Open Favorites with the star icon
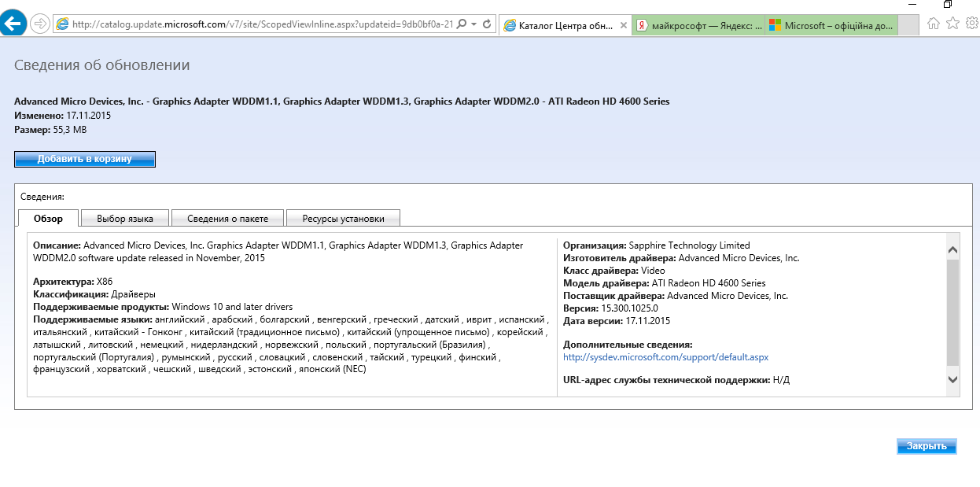Screen dimensions: 980x487 click(x=952, y=24)
